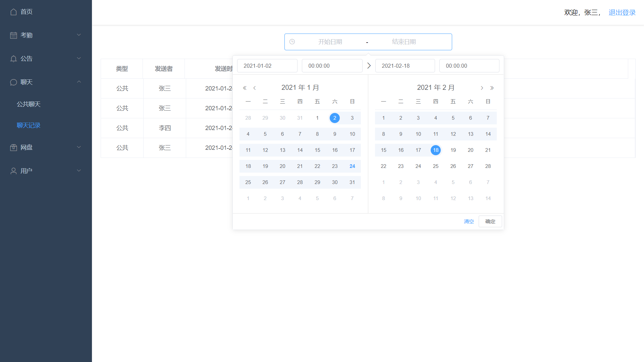644x362 pixels.
Task: Click the greyed December 28 in January calendar
Action: coord(248,118)
